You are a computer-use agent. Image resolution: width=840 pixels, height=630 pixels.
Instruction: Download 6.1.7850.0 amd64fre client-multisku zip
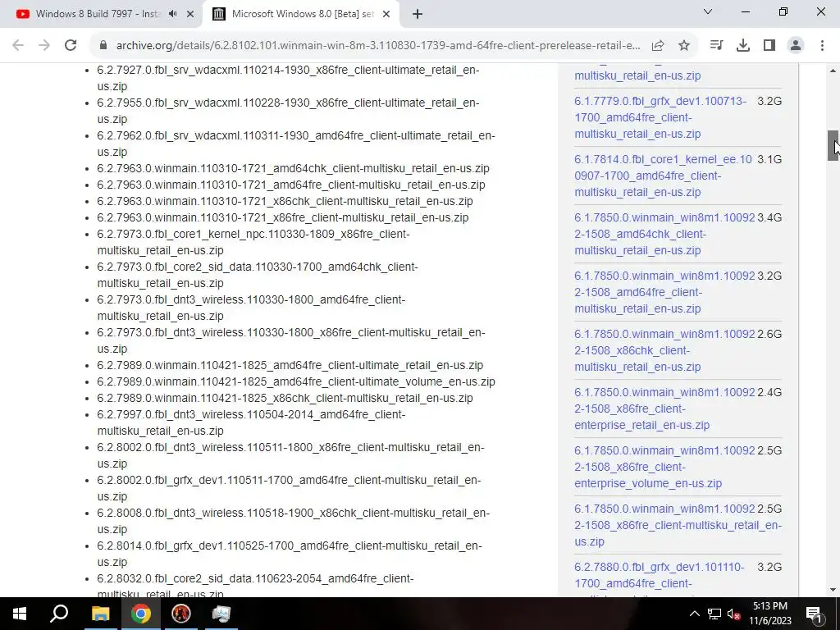(x=664, y=293)
